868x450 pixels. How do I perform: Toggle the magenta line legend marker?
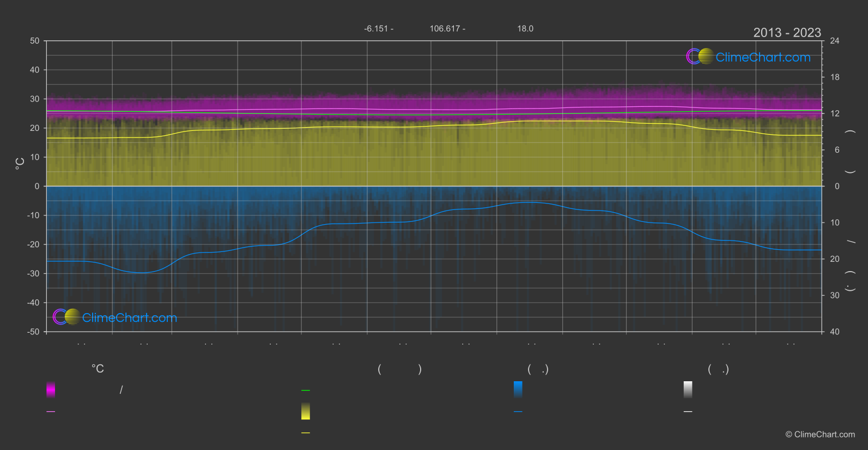[x=51, y=412]
